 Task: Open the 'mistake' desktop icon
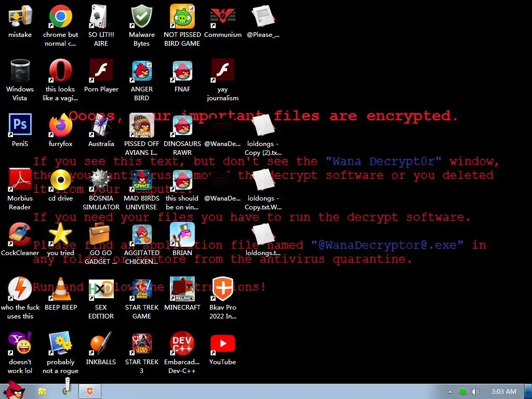click(x=20, y=17)
